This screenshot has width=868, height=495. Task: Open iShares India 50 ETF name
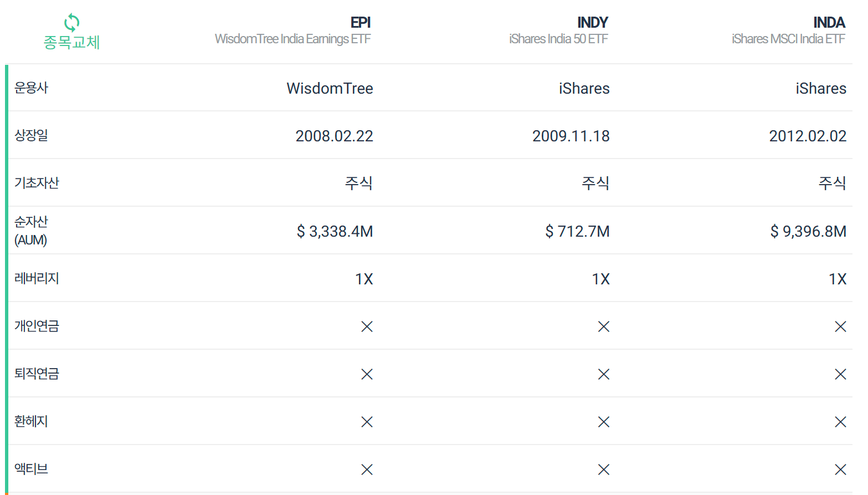pos(558,39)
